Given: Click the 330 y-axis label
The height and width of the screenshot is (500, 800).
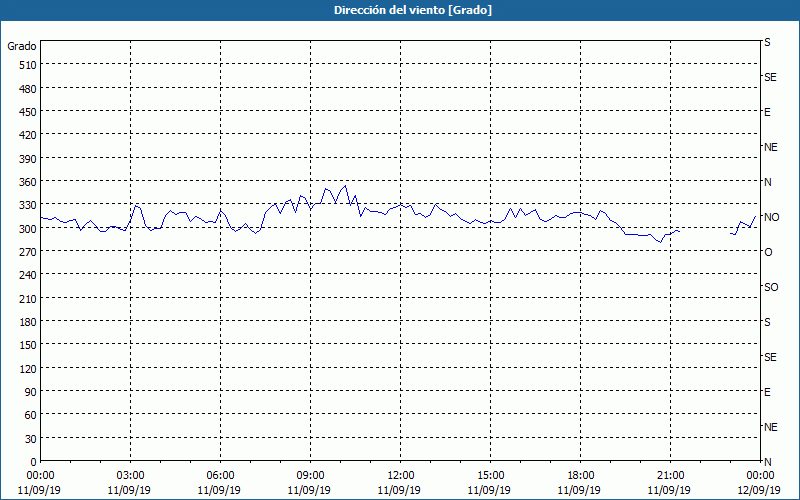Looking at the screenshot, I should [x=28, y=205].
